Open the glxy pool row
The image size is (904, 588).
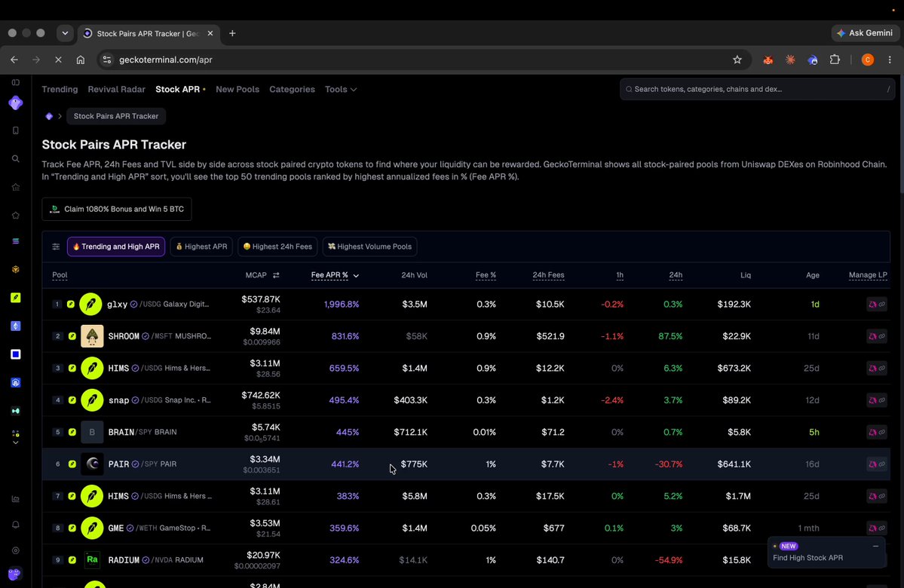(x=466, y=305)
